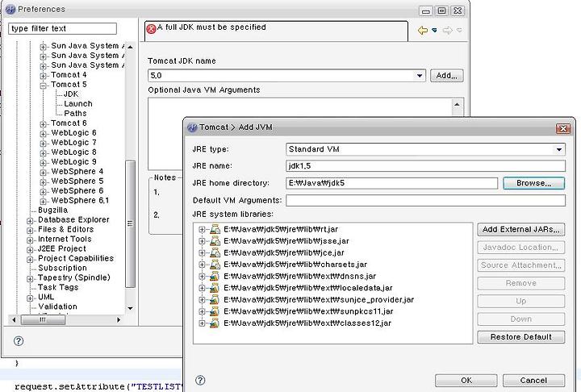581x392 pixels.
Task: Collapse the Tomcat 5 tree node
Action: pyautogui.click(x=44, y=85)
